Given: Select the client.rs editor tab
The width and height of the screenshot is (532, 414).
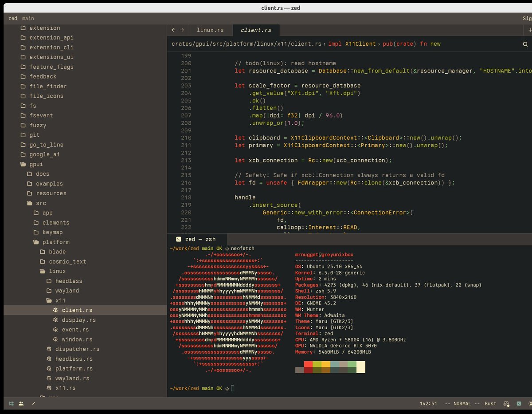Looking at the screenshot, I should 256,30.
